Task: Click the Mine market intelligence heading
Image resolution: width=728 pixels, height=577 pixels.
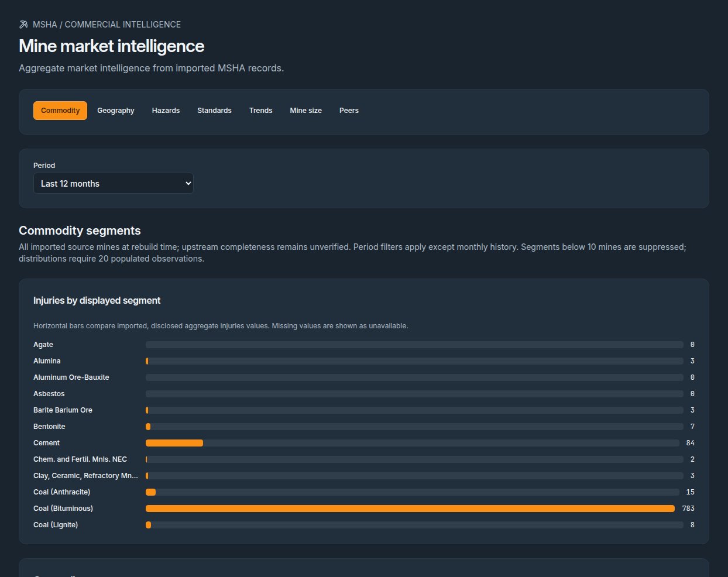Action: click(x=112, y=46)
